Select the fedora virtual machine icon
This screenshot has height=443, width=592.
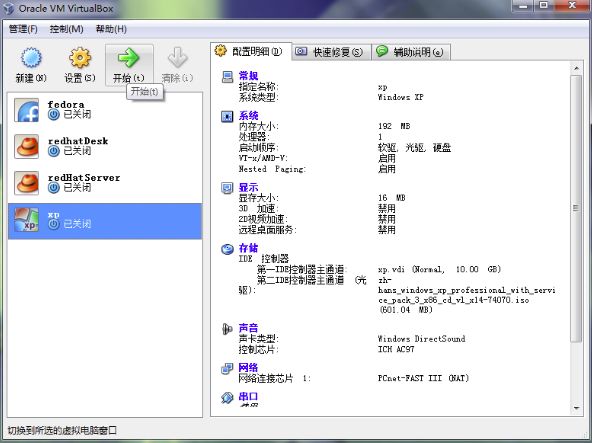(26, 110)
